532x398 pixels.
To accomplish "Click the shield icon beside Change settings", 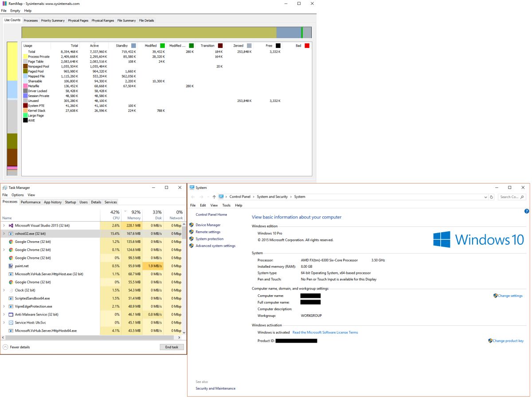I will [x=496, y=296].
